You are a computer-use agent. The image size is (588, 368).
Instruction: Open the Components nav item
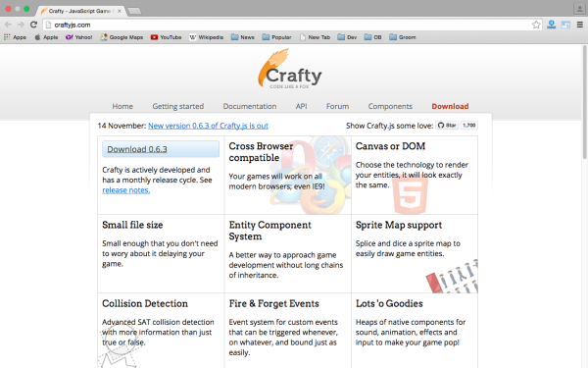click(390, 106)
